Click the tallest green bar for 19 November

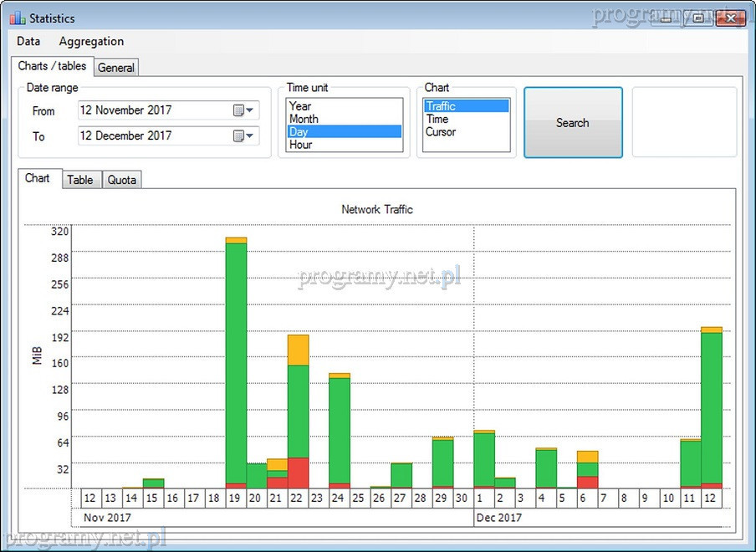click(x=236, y=360)
